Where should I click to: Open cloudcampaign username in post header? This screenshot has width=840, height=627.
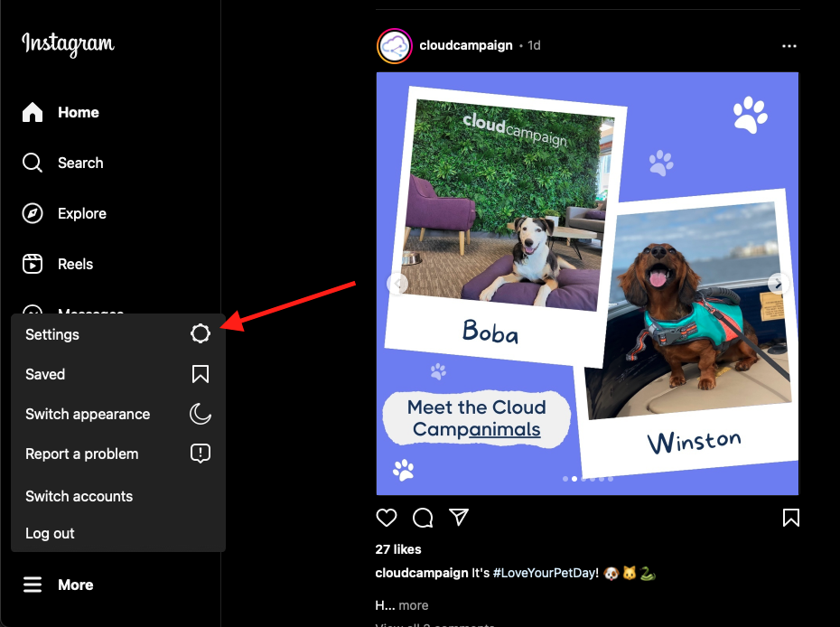(466, 45)
